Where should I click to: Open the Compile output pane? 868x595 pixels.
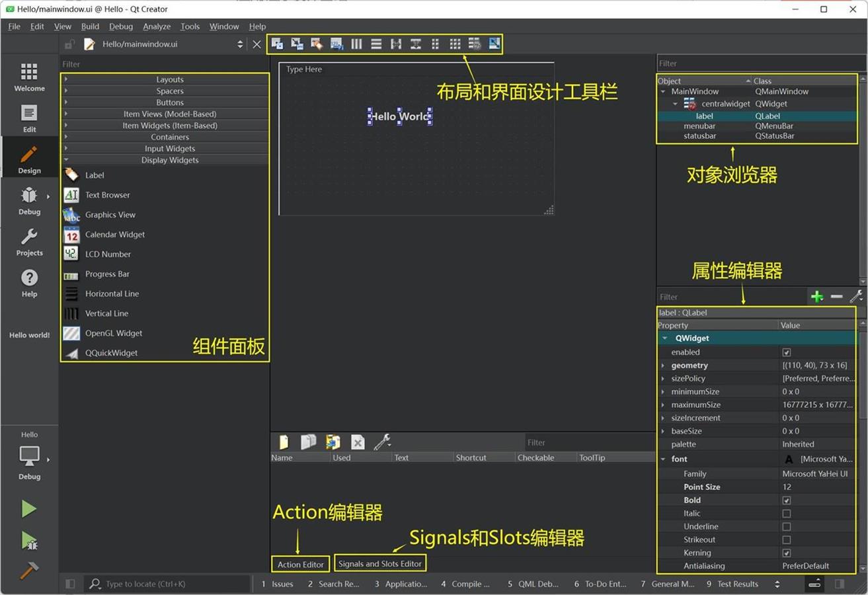tap(465, 584)
